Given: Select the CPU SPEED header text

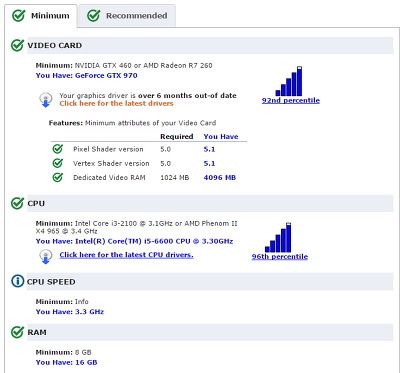Looking at the screenshot, I should (x=51, y=282).
